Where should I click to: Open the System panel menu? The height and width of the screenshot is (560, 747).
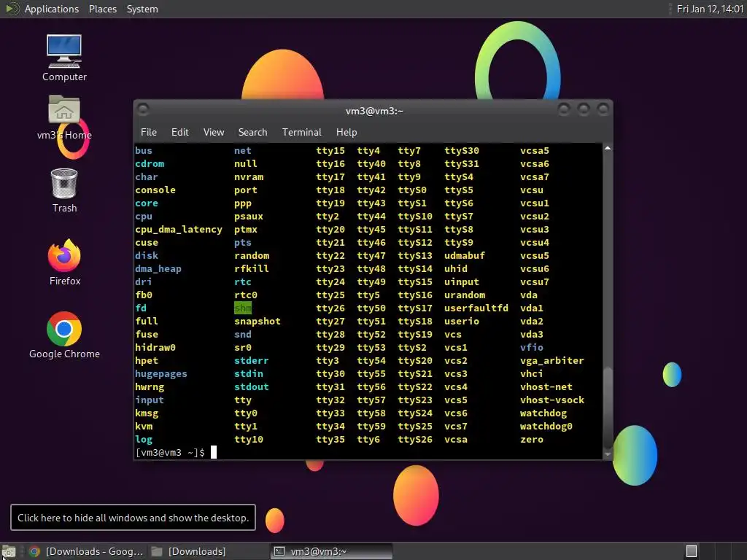[142, 9]
